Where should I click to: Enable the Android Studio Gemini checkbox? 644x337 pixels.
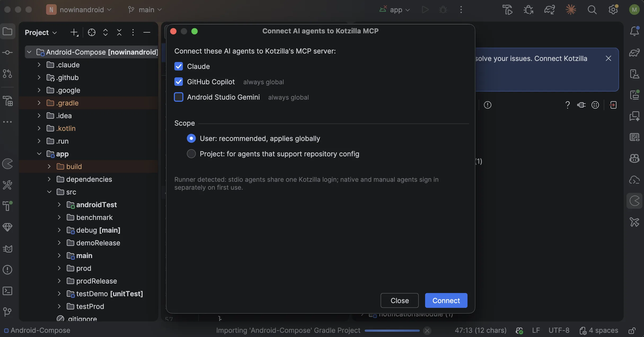pos(179,97)
